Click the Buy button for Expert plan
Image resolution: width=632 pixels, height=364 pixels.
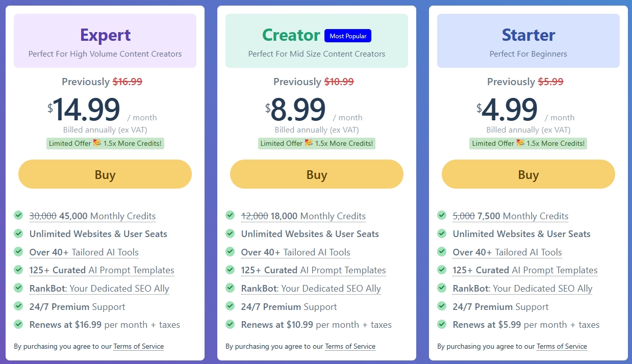coord(105,174)
